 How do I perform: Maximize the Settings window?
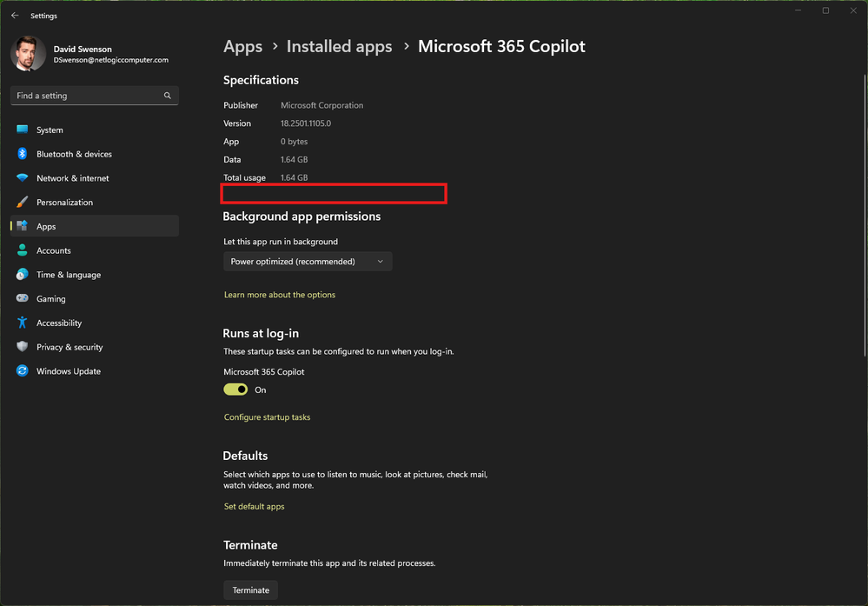point(825,10)
